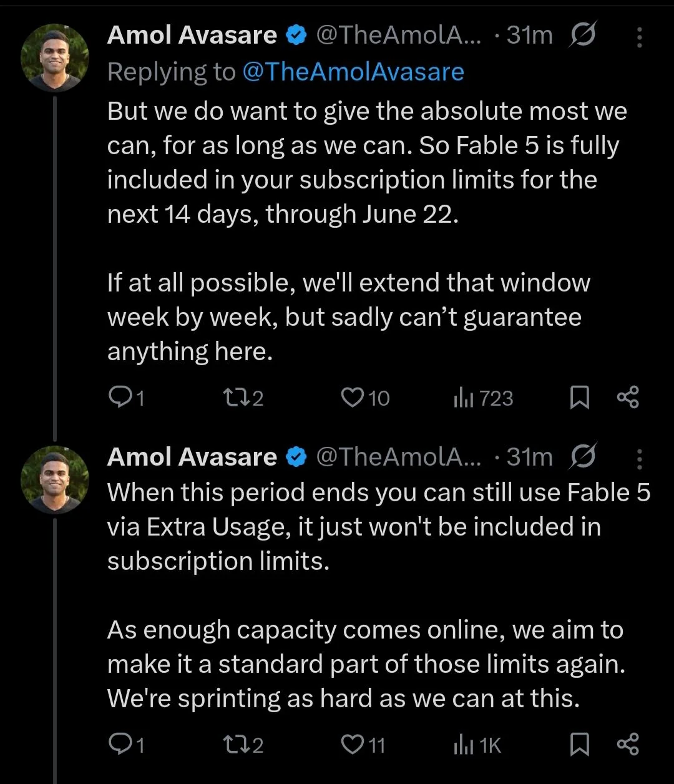Open the three-dot menu on second tweet
Viewport: 674px width, 784px height.
coord(639,458)
